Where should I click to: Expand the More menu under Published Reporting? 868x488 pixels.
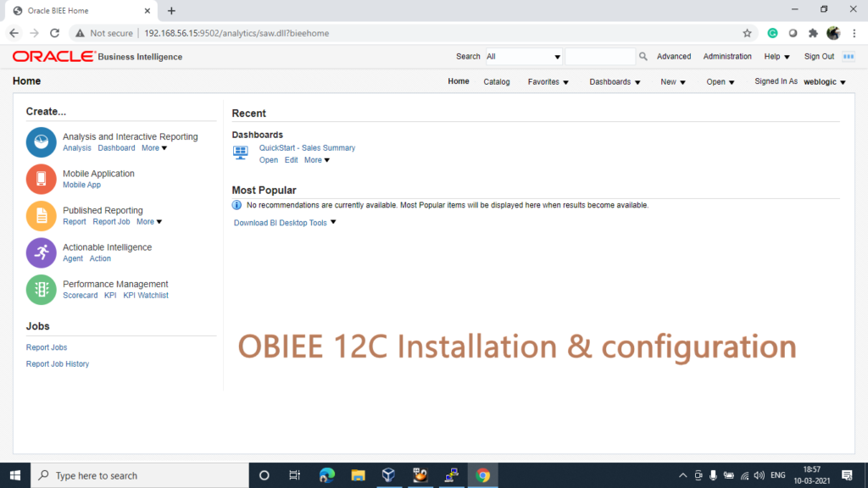149,221
